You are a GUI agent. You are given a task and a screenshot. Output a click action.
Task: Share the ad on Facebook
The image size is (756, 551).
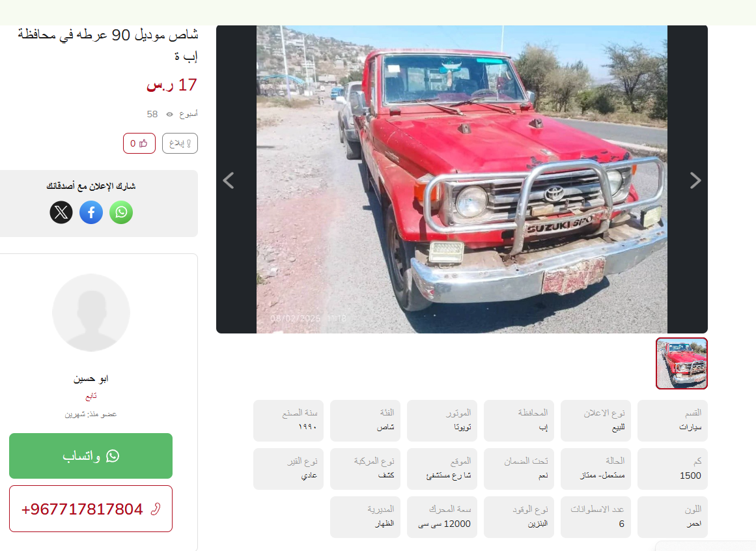click(91, 212)
